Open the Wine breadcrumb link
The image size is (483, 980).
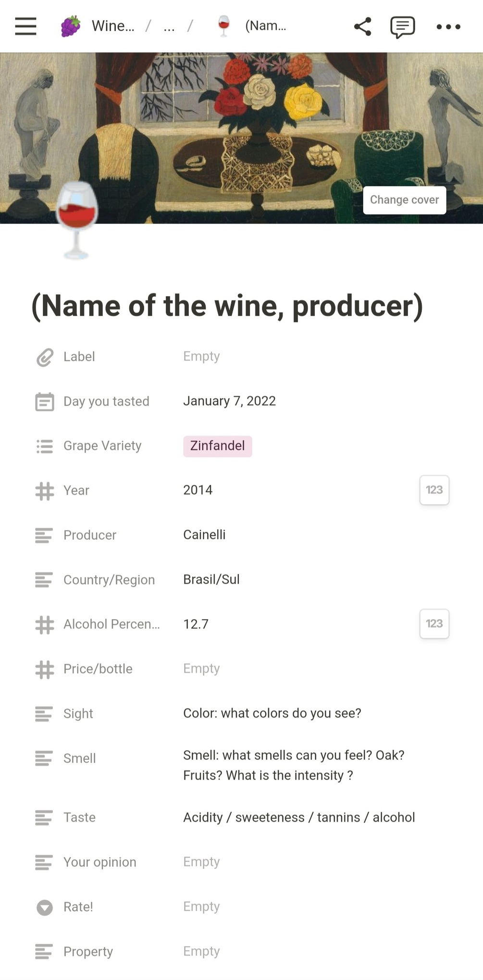click(x=113, y=26)
